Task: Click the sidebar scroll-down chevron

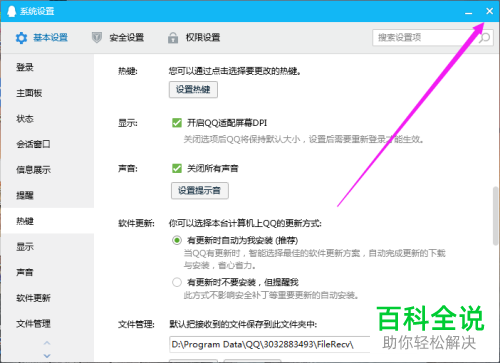Action: point(47,355)
